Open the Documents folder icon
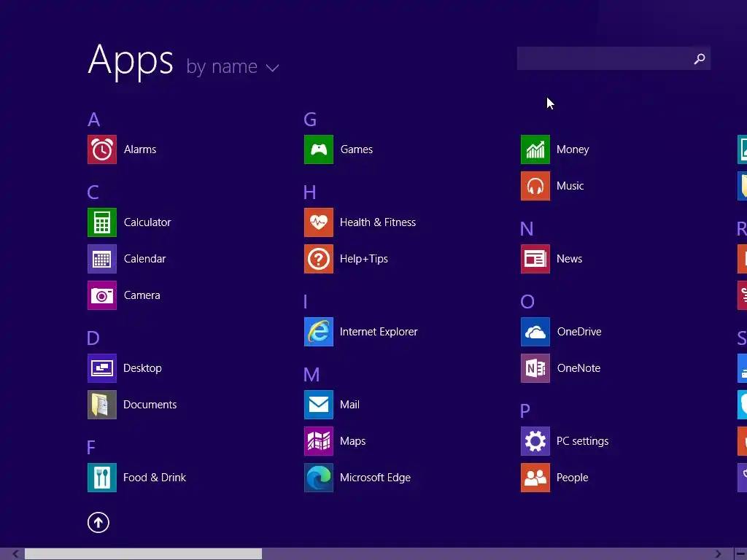The image size is (747, 560). (102, 405)
